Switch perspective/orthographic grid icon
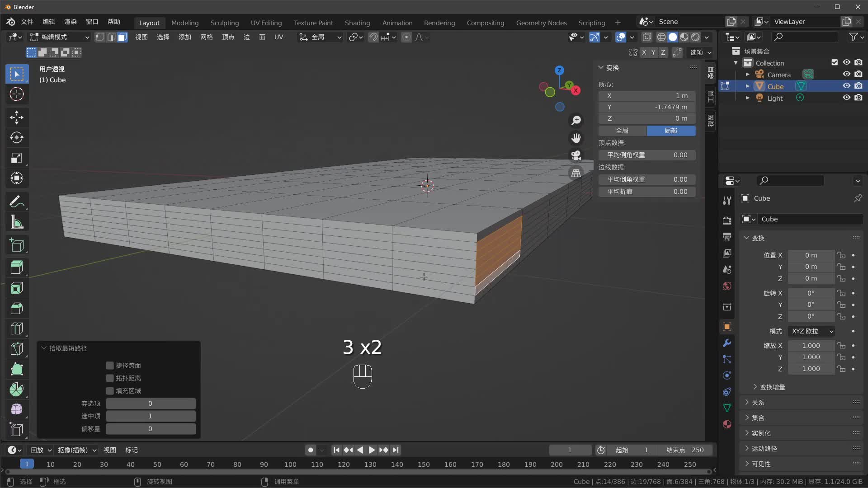 [x=576, y=173]
